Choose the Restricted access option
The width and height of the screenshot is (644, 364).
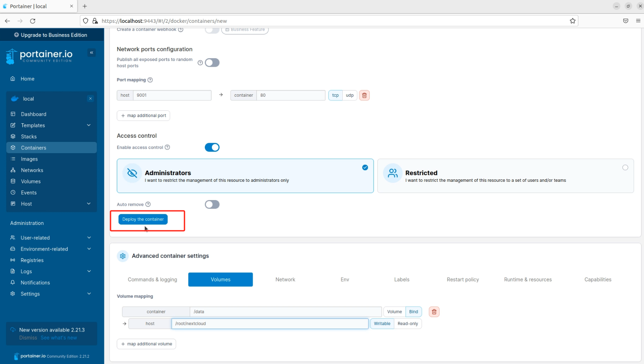tap(506, 176)
